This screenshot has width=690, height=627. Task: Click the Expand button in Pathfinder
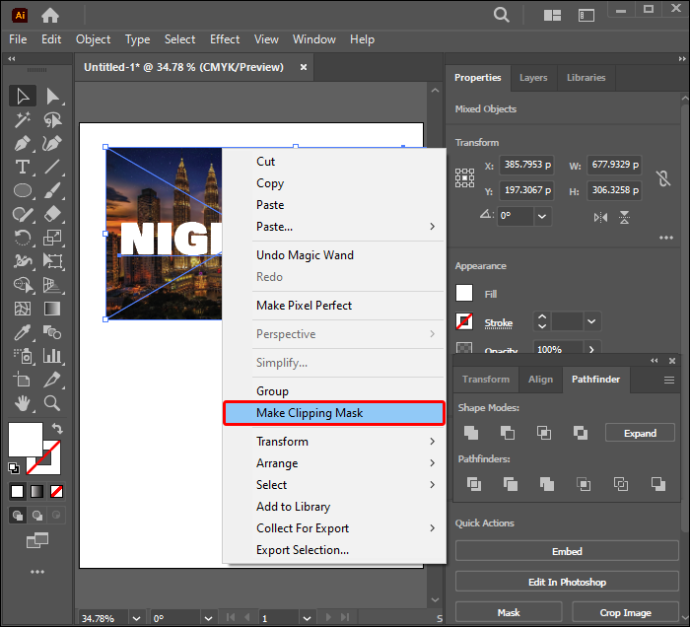point(640,433)
